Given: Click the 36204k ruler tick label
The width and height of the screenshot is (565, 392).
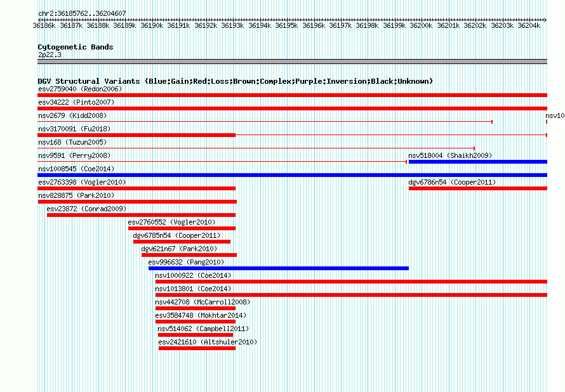Looking at the screenshot, I should click(x=529, y=25).
